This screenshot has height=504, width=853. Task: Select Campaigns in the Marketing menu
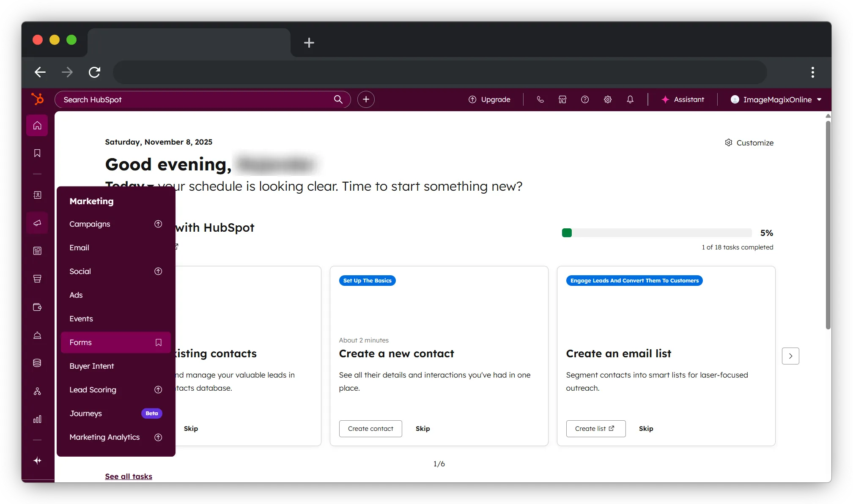click(90, 224)
